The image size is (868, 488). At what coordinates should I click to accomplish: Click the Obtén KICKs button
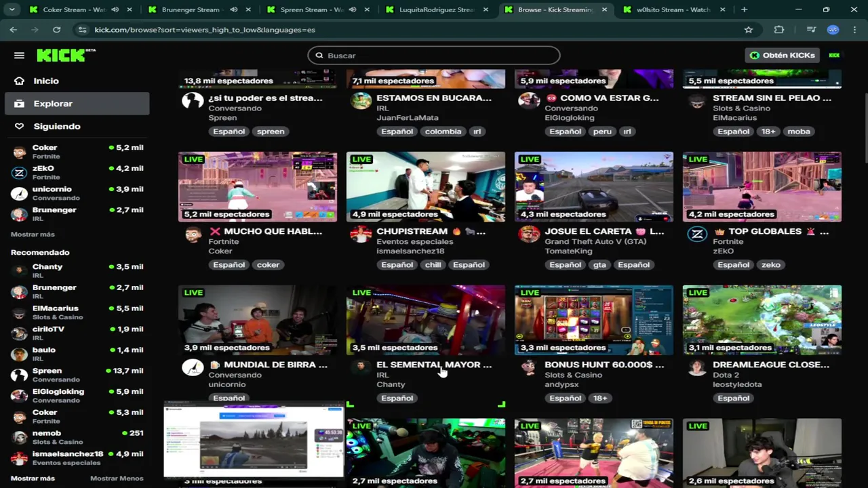(782, 56)
